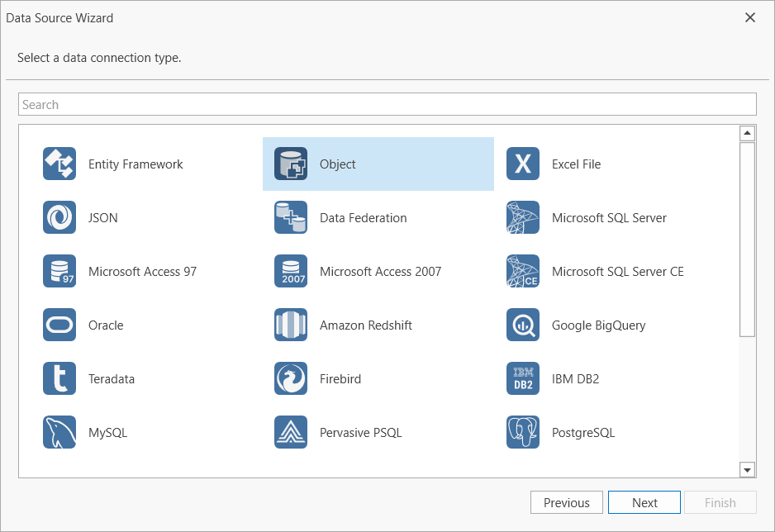
Task: Click inside the Search field
Action: click(387, 103)
